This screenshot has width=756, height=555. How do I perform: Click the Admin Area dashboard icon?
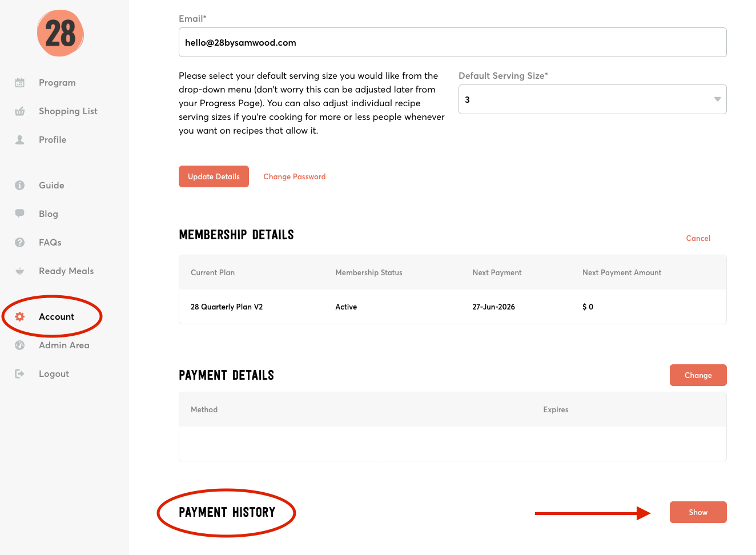point(19,345)
